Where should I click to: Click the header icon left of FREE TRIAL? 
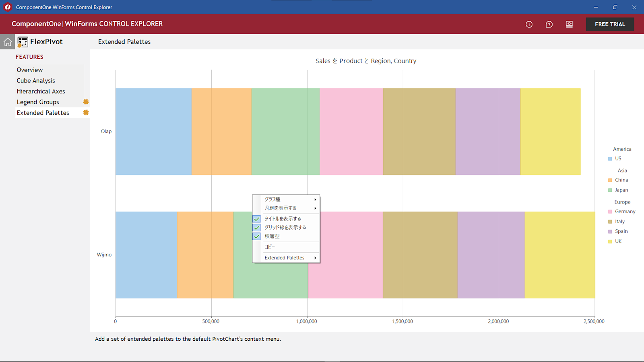tap(569, 25)
